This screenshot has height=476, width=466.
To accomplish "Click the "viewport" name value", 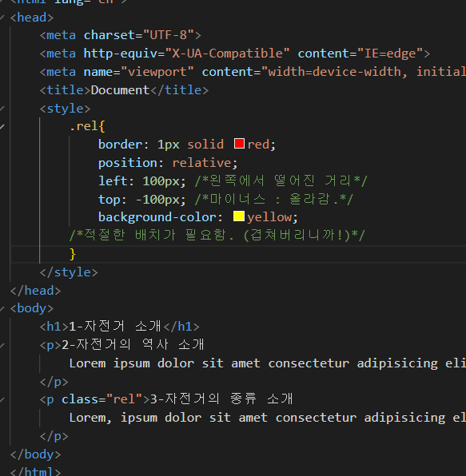I will pyautogui.click(x=157, y=72).
